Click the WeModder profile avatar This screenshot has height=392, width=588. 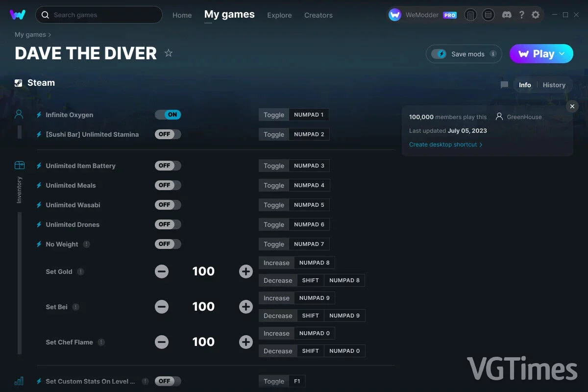[x=395, y=15]
